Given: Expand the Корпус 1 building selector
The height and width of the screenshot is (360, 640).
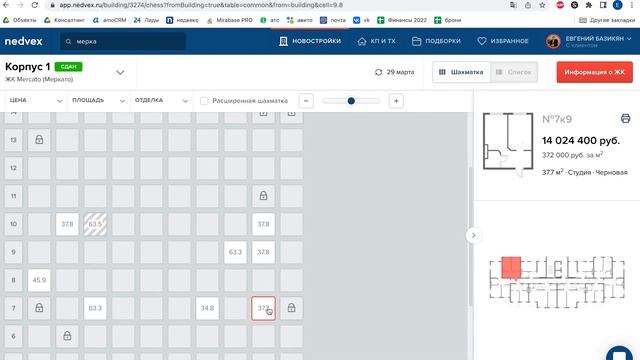Looking at the screenshot, I should click(x=120, y=73).
